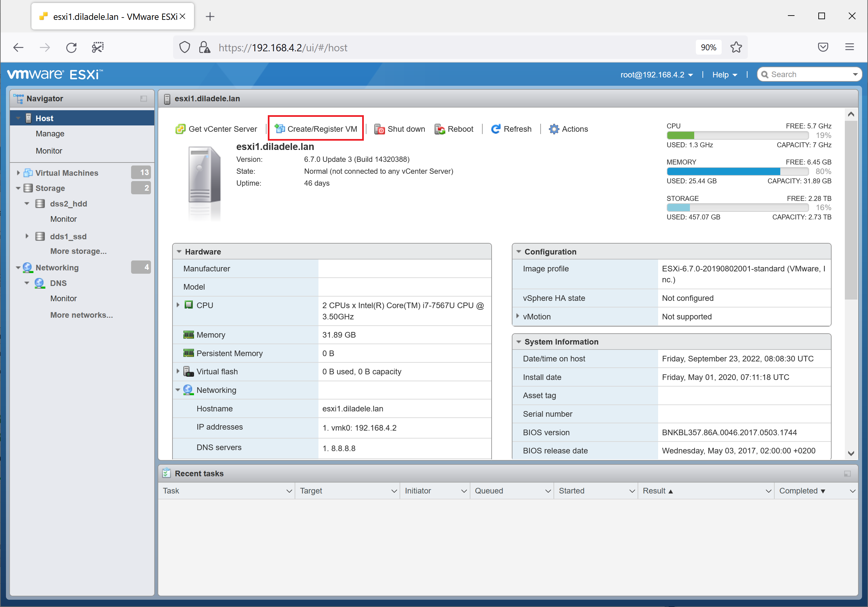Reload the browser page
The width and height of the screenshot is (868, 607).
72,48
